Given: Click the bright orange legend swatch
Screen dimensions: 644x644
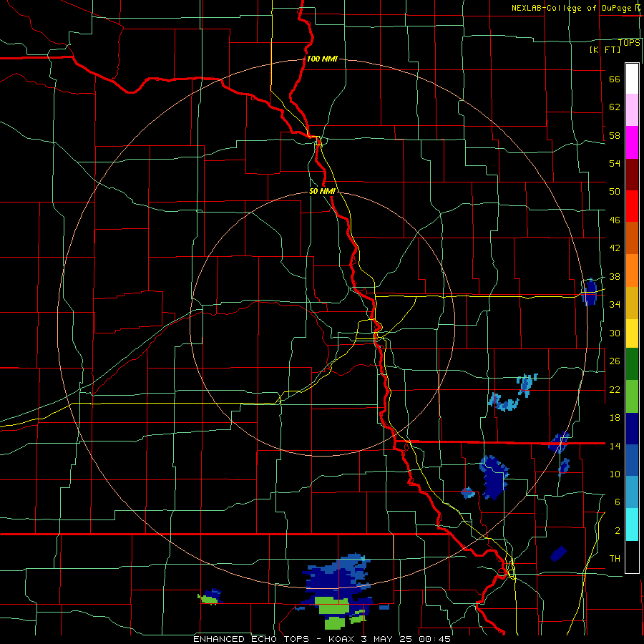Looking at the screenshot, I should 632,270.
